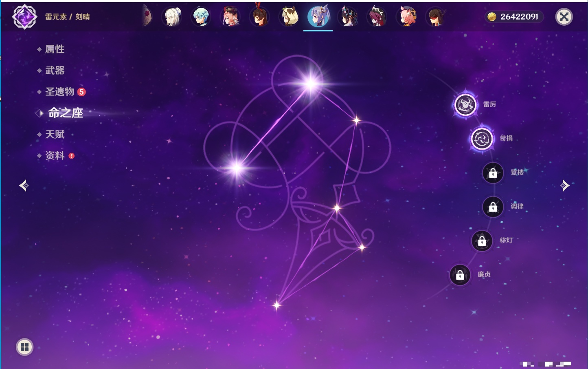
Task: Select the bright star on constellation's left loop
Action: coord(237,168)
